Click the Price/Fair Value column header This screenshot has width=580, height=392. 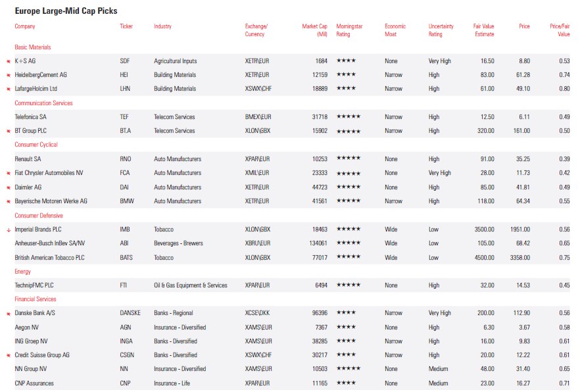pyautogui.click(x=560, y=30)
